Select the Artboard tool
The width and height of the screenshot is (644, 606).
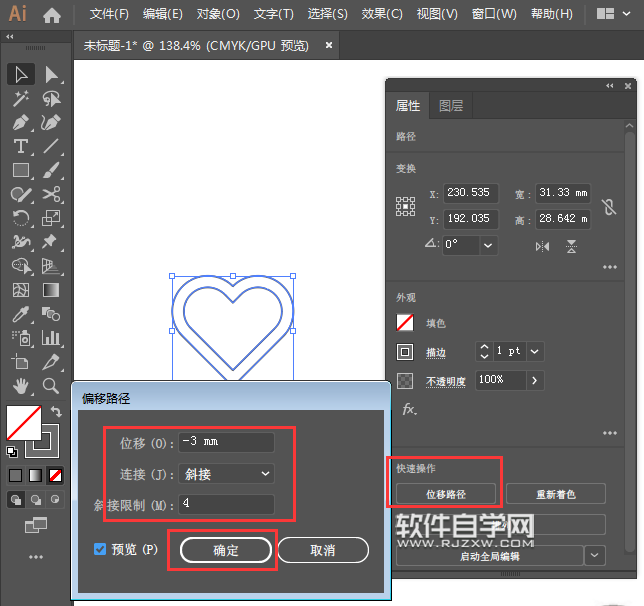(x=21, y=362)
